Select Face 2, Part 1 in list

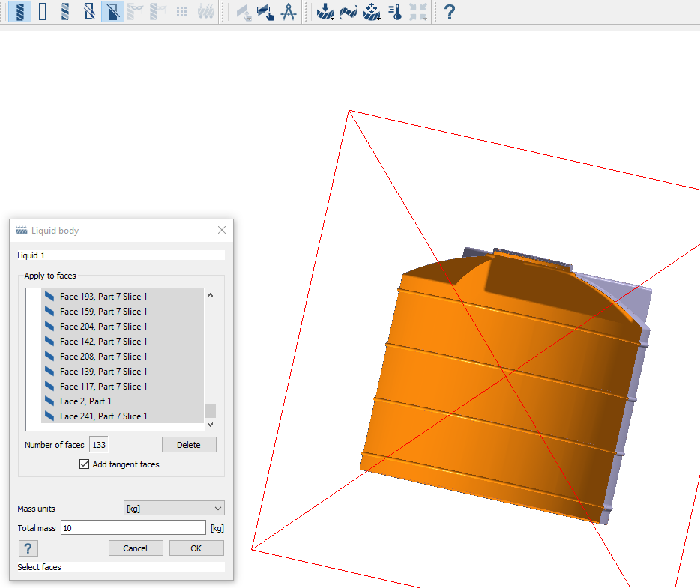click(85, 401)
